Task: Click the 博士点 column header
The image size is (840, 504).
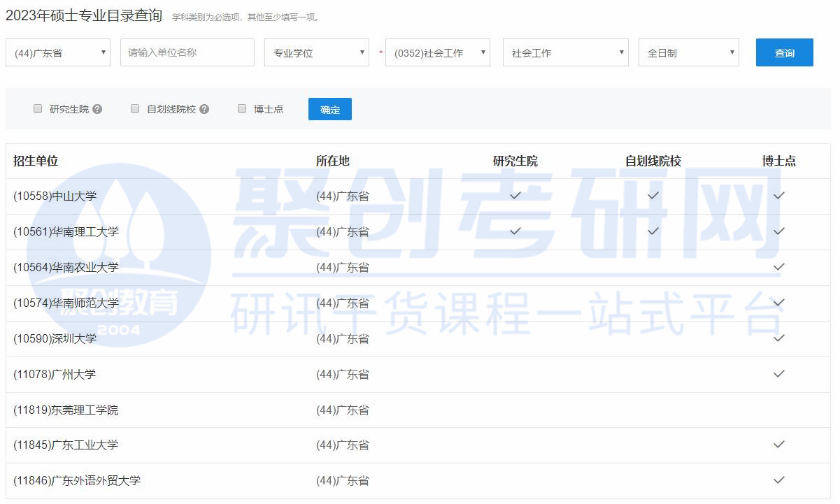Action: [x=779, y=161]
